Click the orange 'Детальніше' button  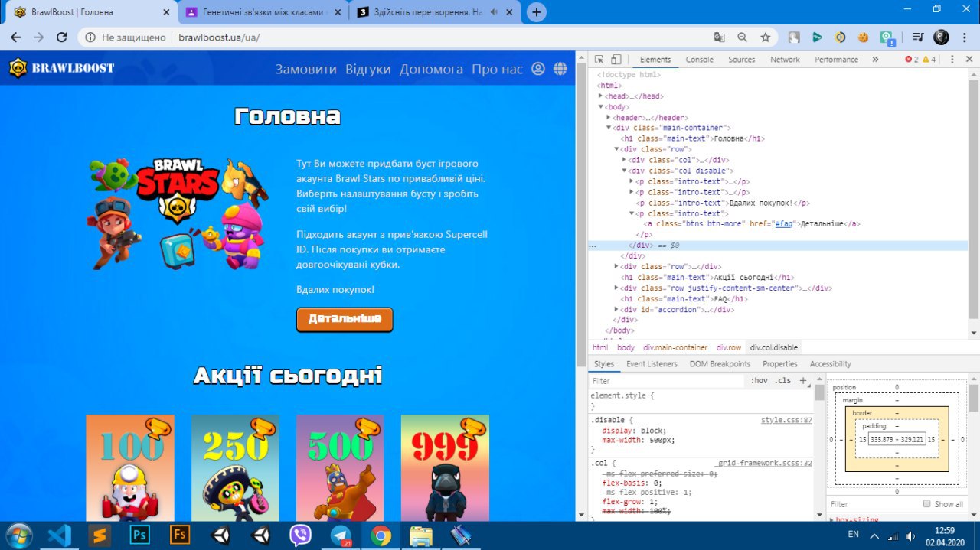click(x=345, y=319)
